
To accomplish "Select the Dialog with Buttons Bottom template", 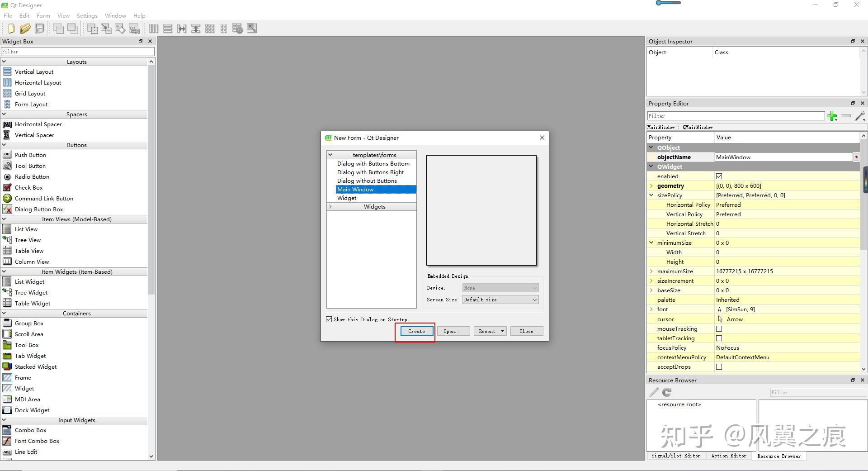I will [373, 163].
